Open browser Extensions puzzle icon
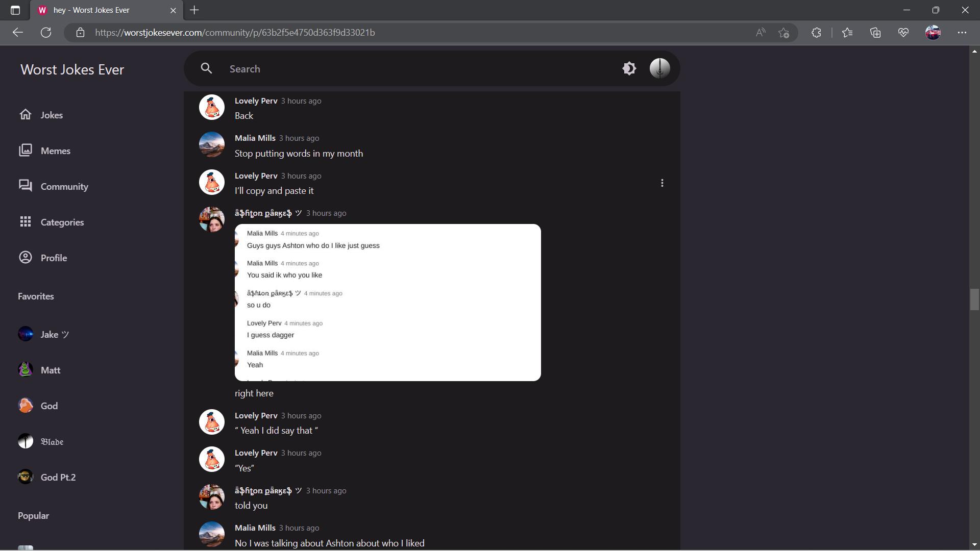This screenshot has width=980, height=551. pyautogui.click(x=816, y=33)
